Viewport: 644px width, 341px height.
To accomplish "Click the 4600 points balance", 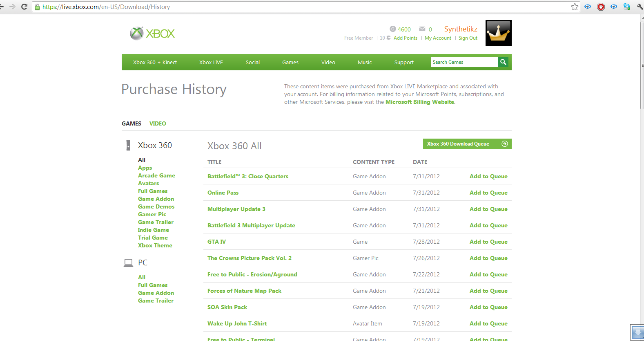I will 404,29.
